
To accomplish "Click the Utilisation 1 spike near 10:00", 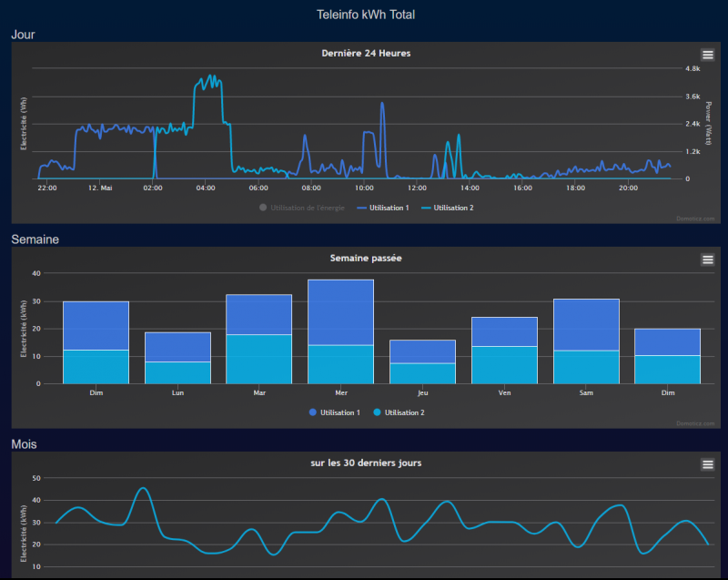I will (x=382, y=104).
